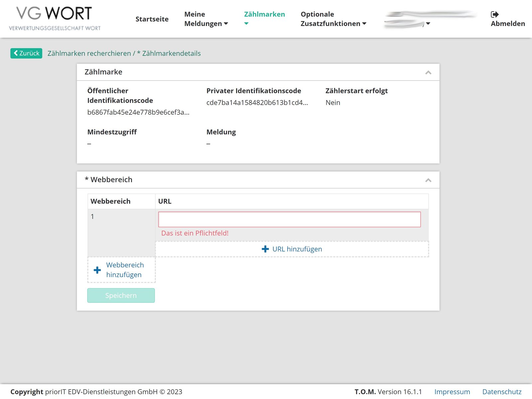This screenshot has width=532, height=399.
Task: Click the logout arrow icon above Abmelden
Action: (494, 14)
